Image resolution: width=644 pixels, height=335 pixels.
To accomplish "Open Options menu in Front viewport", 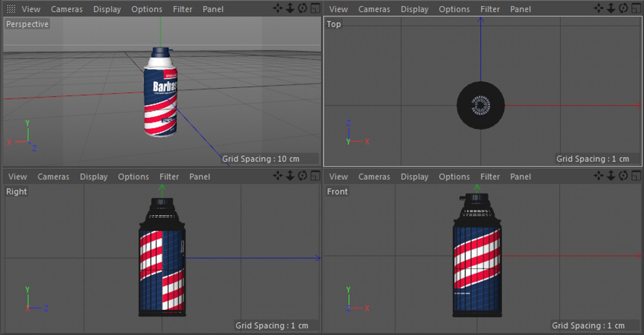I will point(454,177).
